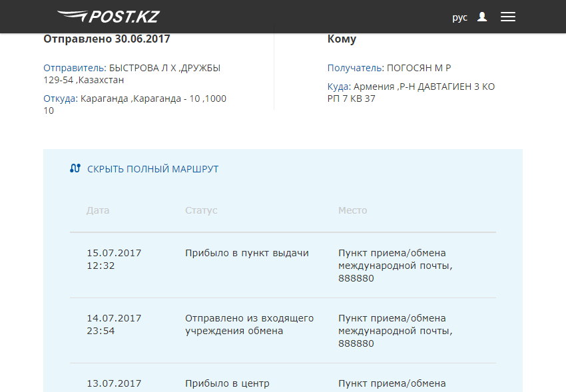Image resolution: width=566 pixels, height=392 pixels.
Task: Select the Статус column header
Action: [x=201, y=210]
